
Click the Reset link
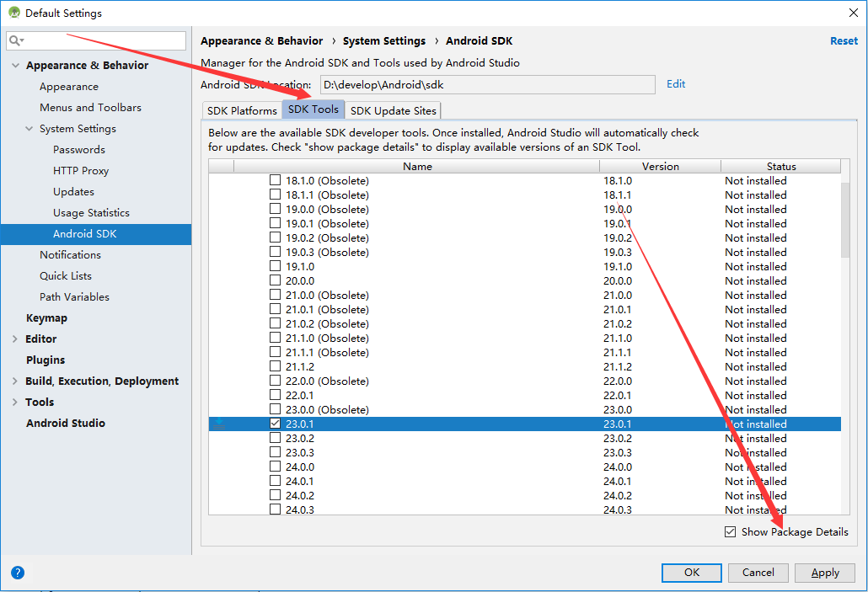844,40
